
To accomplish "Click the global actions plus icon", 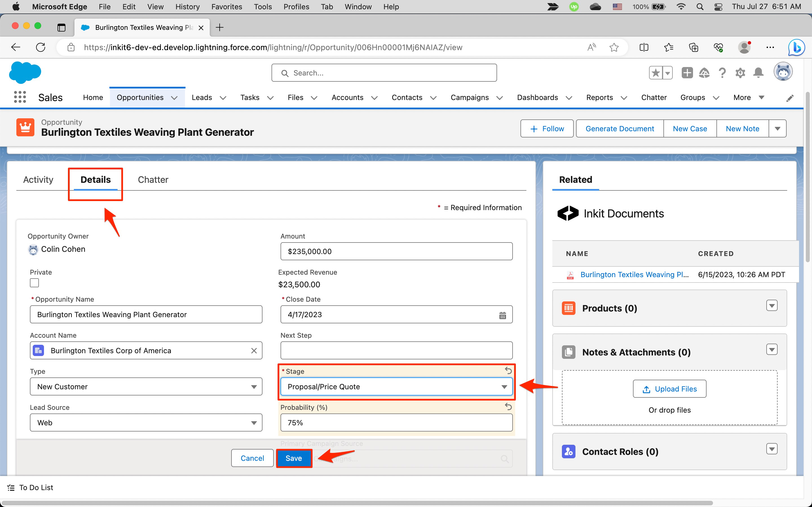I will coord(687,73).
